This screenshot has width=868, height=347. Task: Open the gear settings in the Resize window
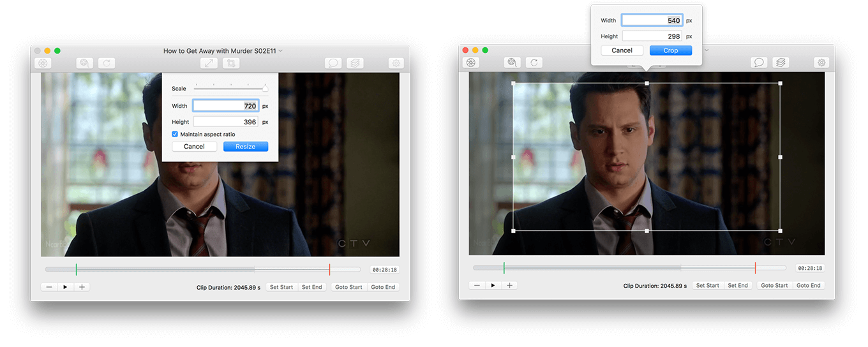coord(396,63)
